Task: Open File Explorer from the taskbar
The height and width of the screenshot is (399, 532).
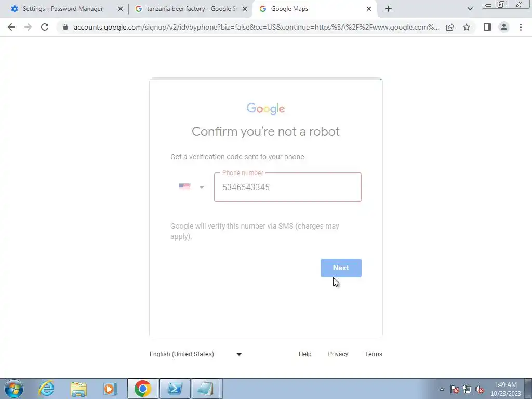Action: click(x=78, y=389)
